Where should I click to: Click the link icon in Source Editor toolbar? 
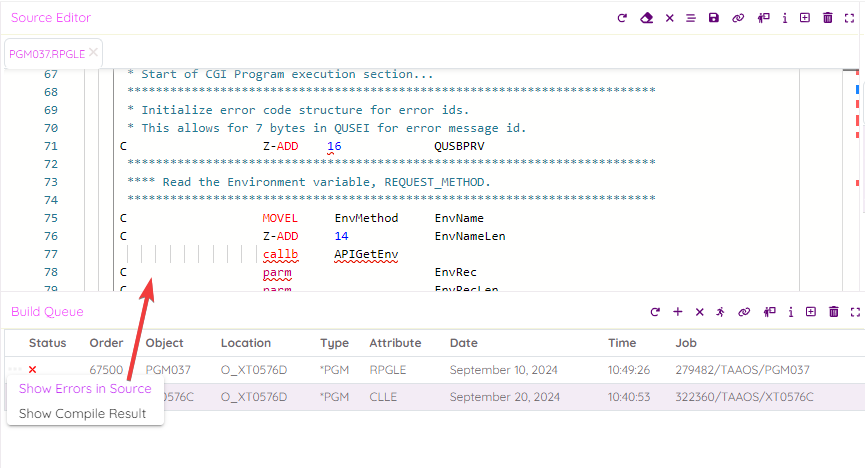(739, 18)
